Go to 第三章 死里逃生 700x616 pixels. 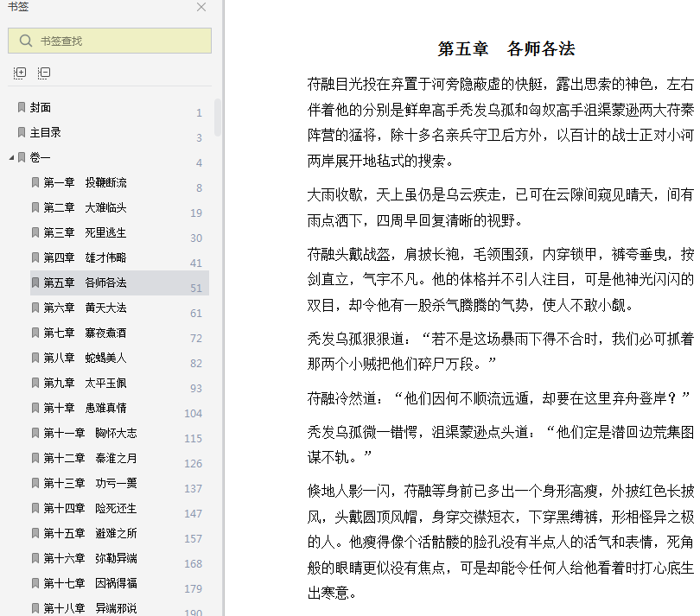(85, 232)
